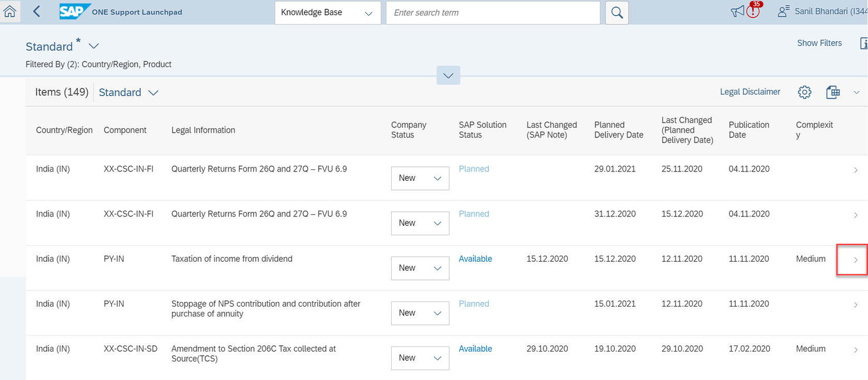Click 17.02.2020 publication date cell
Screen dimensions: 868x380
tap(749, 349)
